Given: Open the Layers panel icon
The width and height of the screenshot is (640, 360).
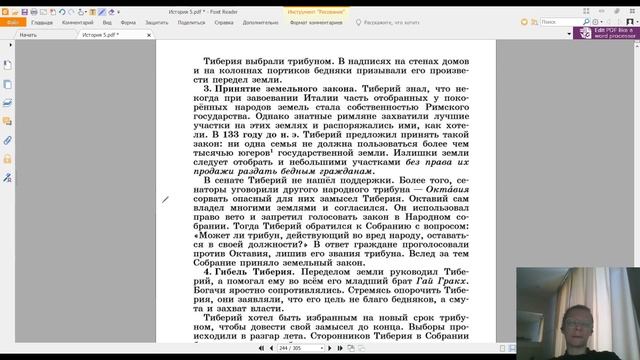Looking at the screenshot, I should pos(7,103).
